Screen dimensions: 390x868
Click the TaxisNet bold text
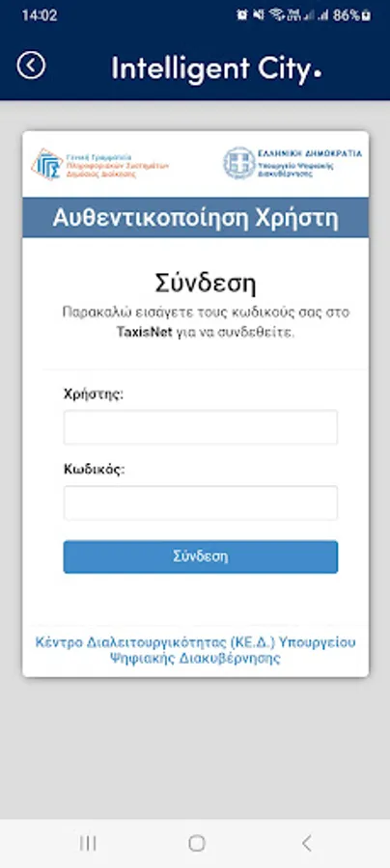(141, 334)
